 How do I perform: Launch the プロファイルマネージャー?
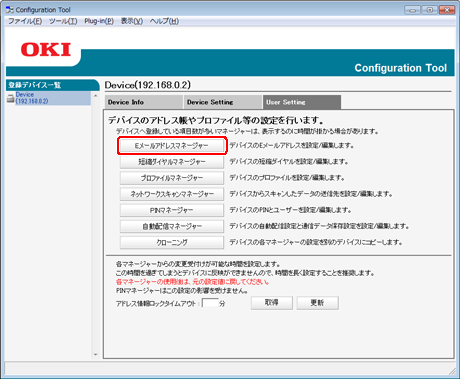(172, 178)
